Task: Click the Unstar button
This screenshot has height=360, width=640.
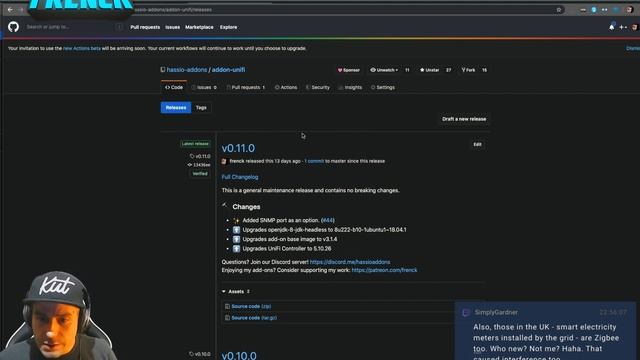Action: point(429,70)
